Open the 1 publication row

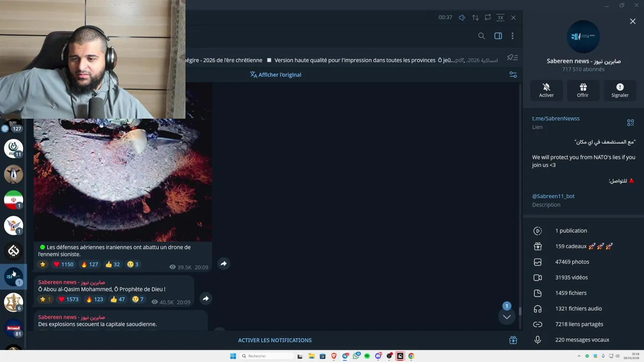[583, 231]
